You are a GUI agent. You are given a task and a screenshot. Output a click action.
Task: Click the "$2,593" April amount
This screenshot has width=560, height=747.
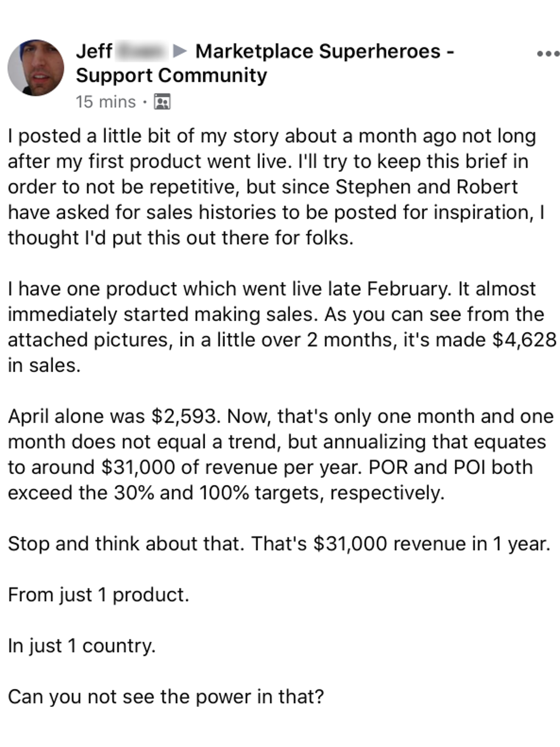[185, 416]
